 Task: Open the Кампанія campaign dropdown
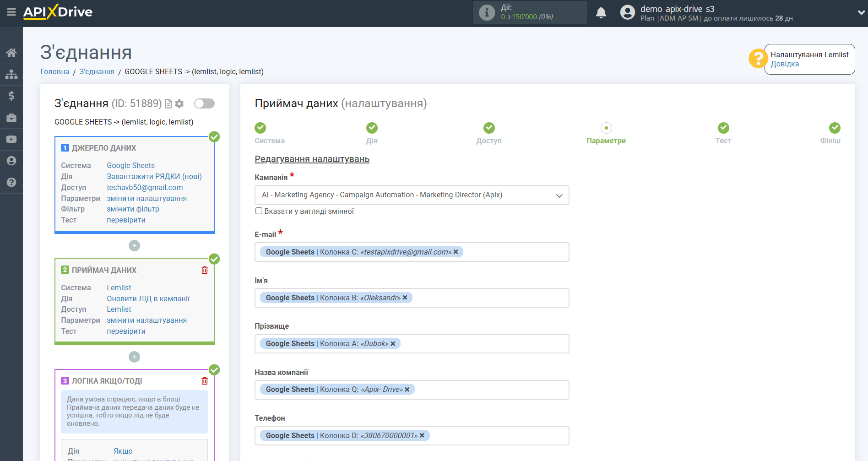pos(412,195)
